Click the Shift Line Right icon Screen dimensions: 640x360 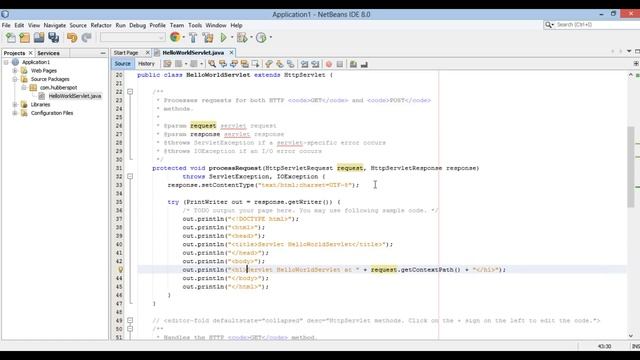tap(315, 64)
